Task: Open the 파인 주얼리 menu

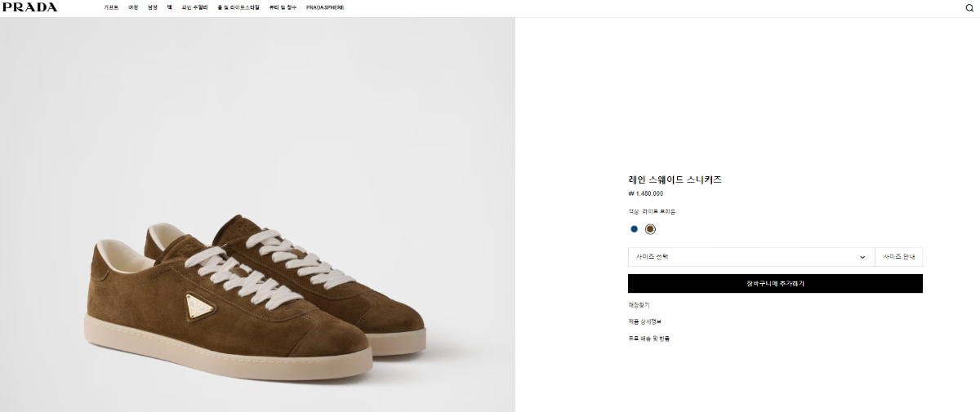Action: (194, 7)
